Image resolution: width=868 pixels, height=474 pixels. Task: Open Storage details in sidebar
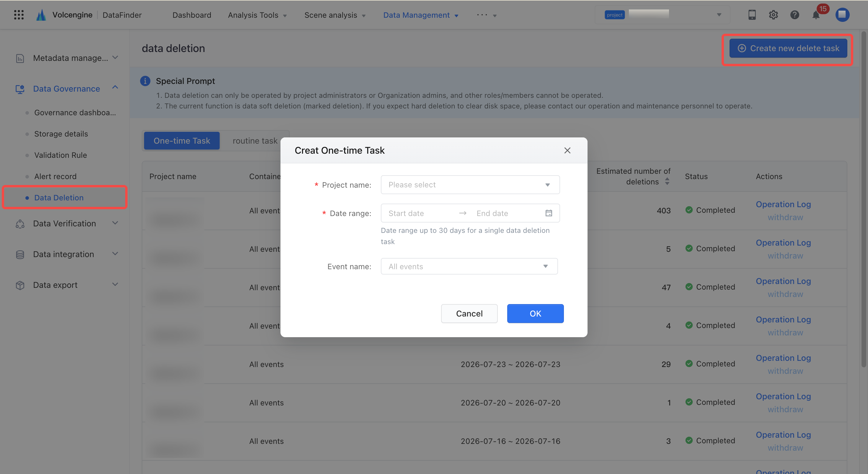tap(61, 134)
